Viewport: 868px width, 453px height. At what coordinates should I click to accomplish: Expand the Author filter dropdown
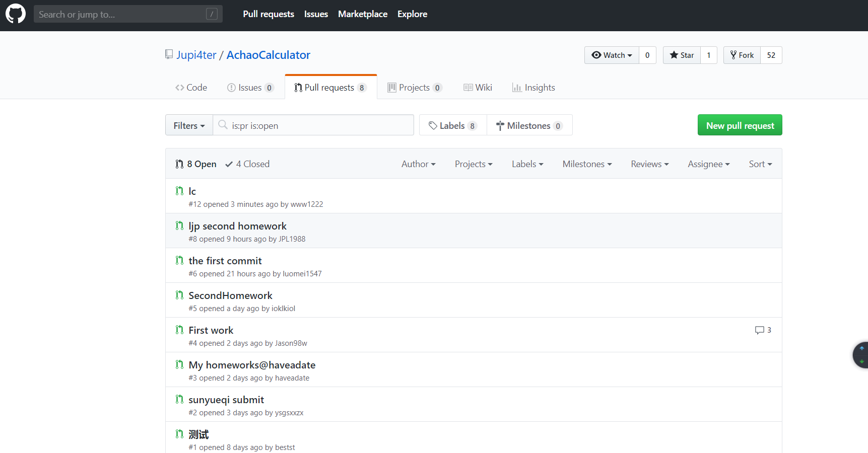418,164
